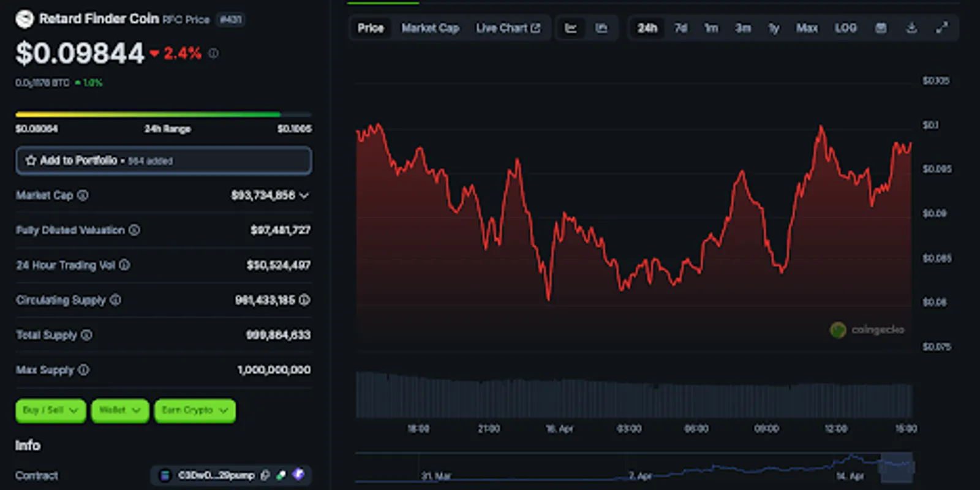Viewport: 980px width, 490px height.
Task: Click the volume bars below the chart
Action: click(634, 395)
